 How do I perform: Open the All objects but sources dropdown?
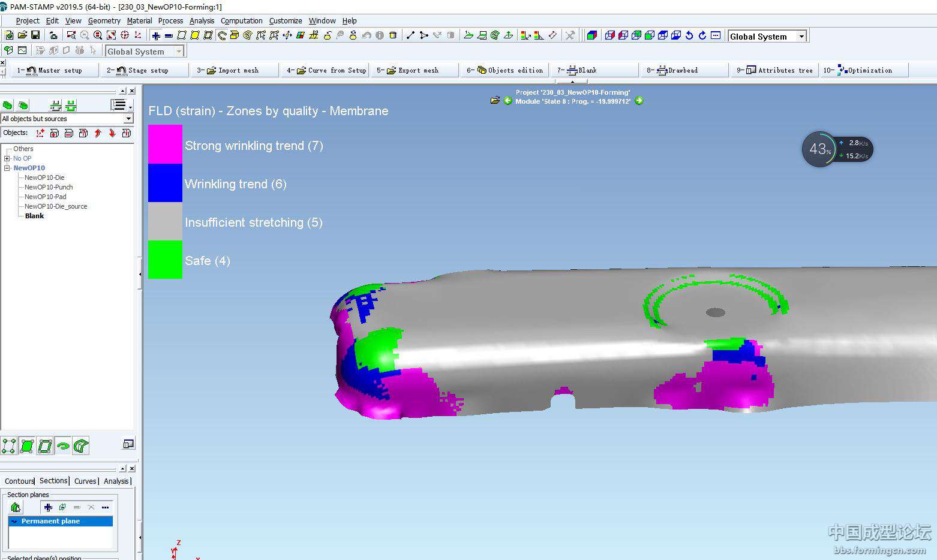pyautogui.click(x=128, y=119)
